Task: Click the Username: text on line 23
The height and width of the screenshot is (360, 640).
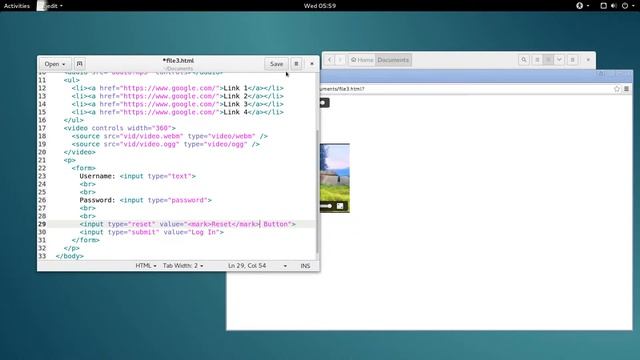Action: point(98,176)
